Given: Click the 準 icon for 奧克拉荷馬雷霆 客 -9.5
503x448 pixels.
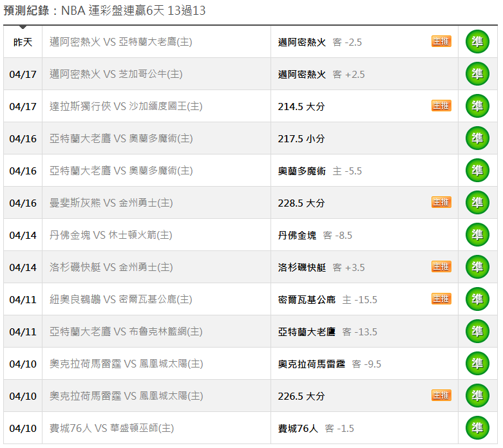Looking at the screenshot, I should (477, 364).
